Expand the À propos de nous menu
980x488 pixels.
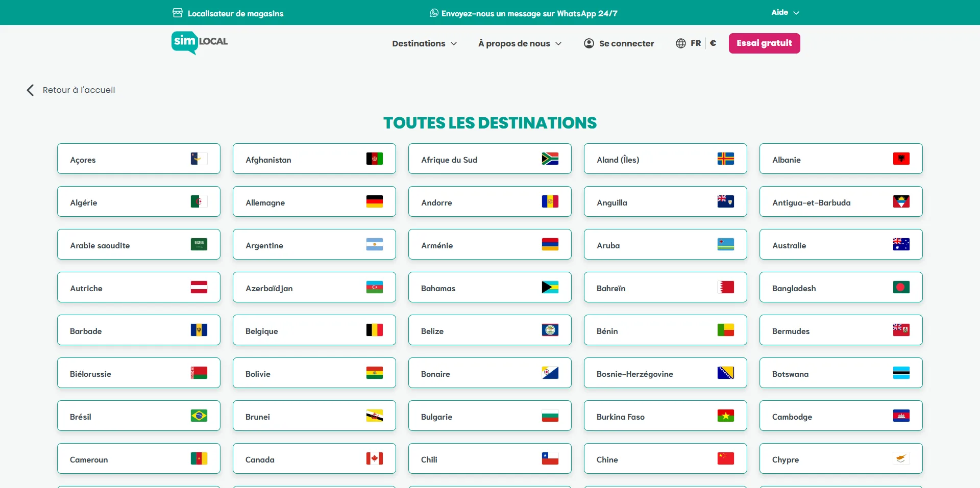520,43
